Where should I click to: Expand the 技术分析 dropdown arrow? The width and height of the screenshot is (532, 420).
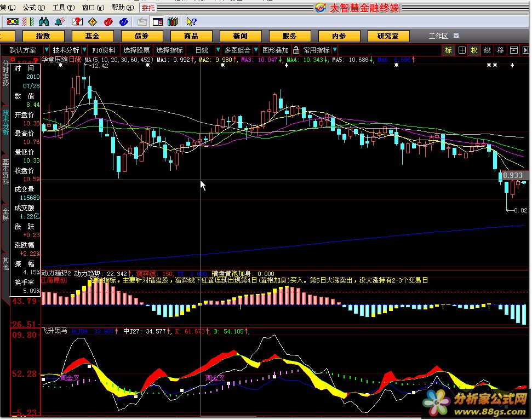pos(84,50)
